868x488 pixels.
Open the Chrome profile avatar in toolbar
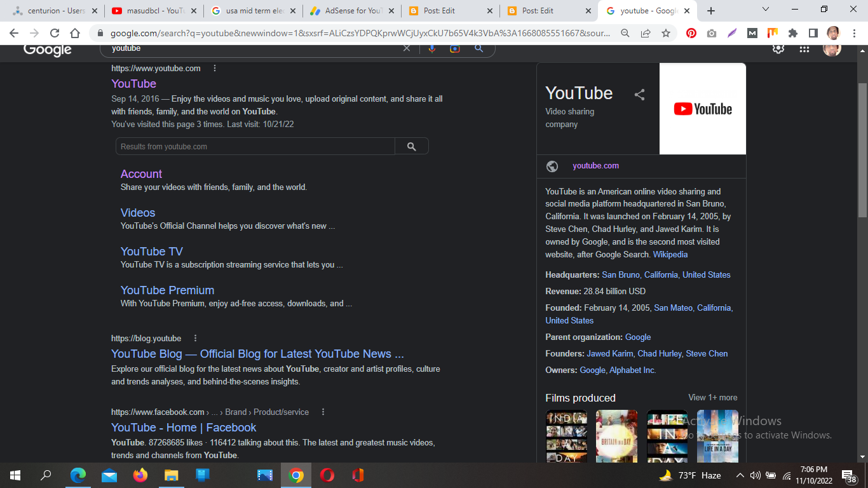tap(833, 33)
